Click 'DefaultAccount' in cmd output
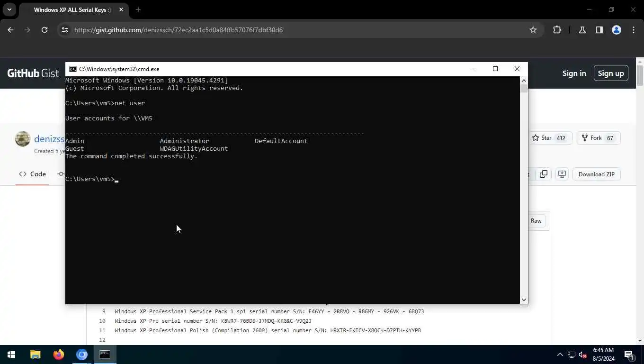644x364 pixels. (x=281, y=141)
